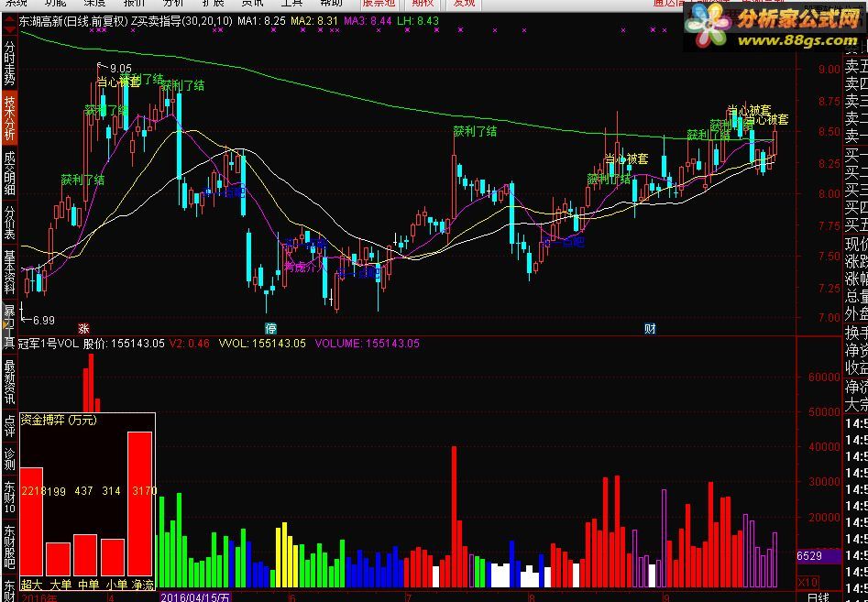
Task: Click the blue 财 marker under the chart
Action: point(651,329)
